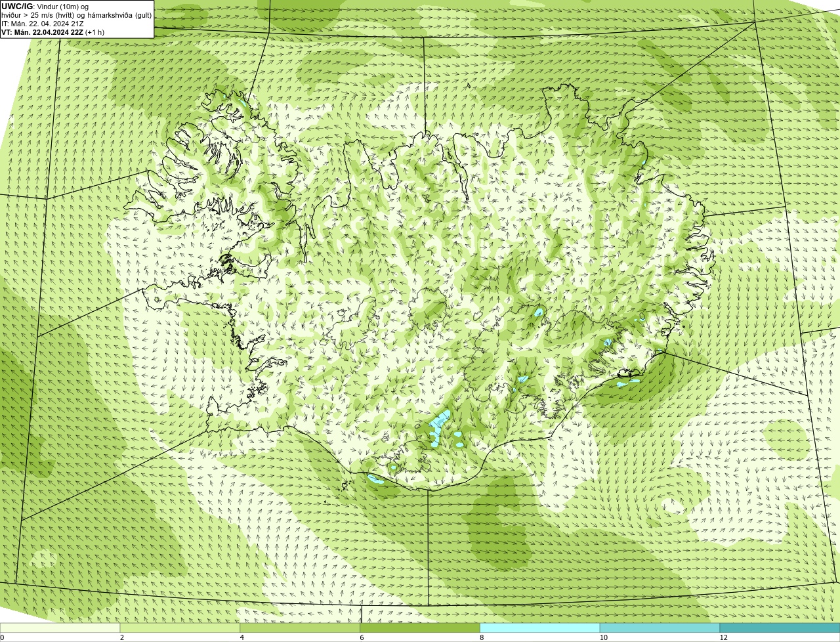Click the '12' label under the color scale
Image resolution: width=840 pixels, height=642 pixels.
point(723,637)
